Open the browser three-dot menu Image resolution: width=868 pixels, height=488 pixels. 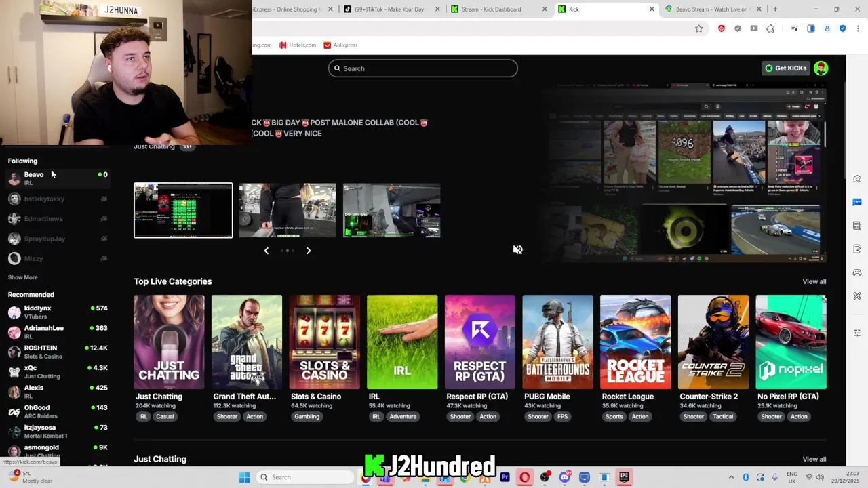click(858, 28)
